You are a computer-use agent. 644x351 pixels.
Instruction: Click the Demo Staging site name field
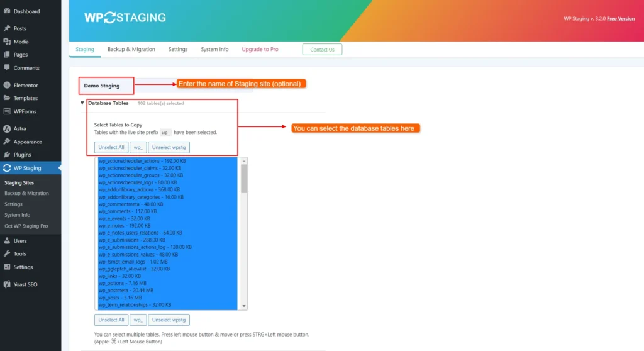[x=107, y=86]
